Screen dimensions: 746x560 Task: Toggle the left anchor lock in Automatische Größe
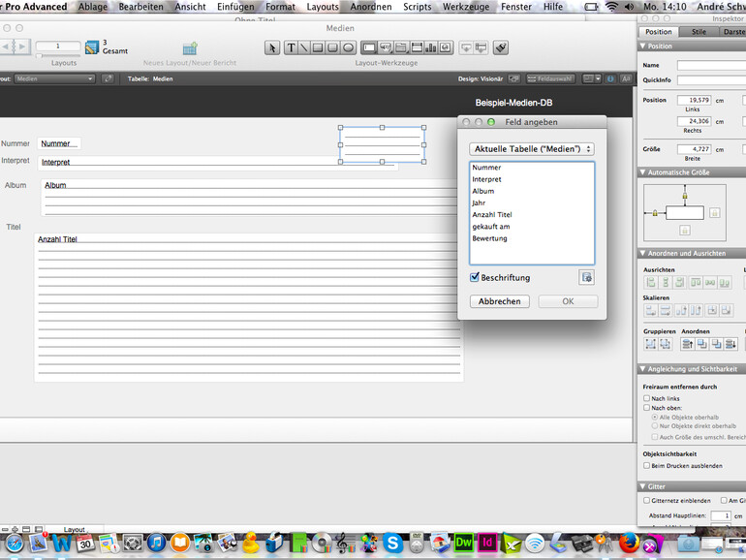pos(655,213)
